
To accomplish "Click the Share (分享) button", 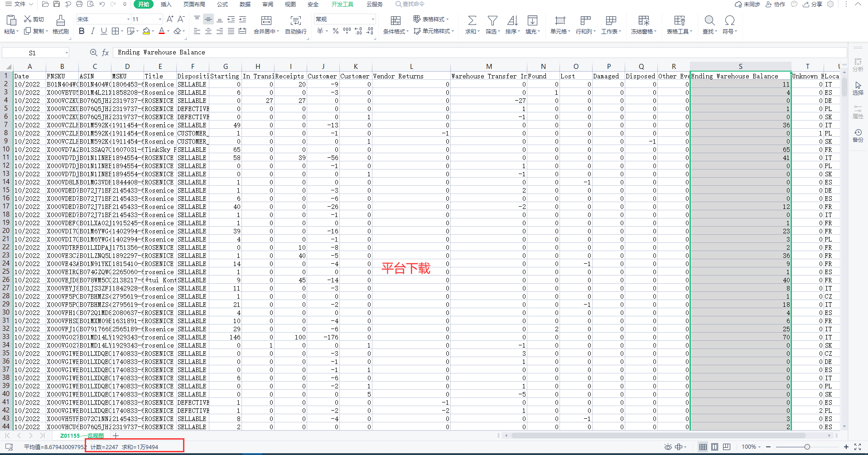I will click(x=812, y=4).
